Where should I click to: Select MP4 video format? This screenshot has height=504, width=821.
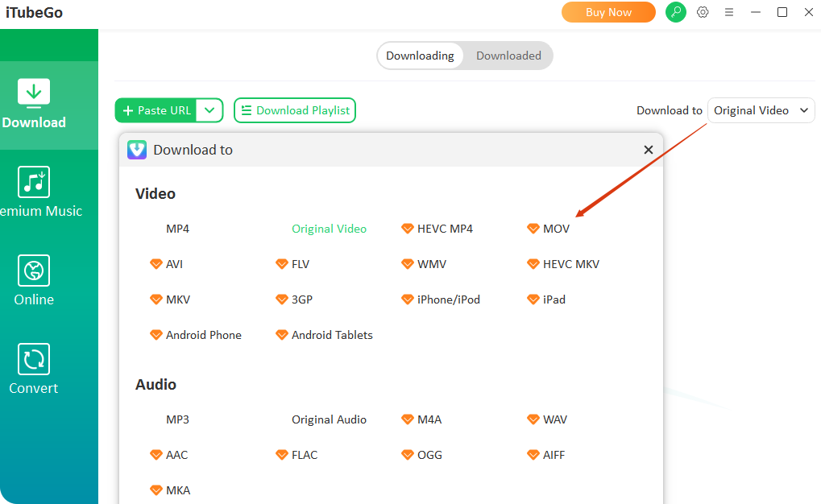pyautogui.click(x=177, y=229)
